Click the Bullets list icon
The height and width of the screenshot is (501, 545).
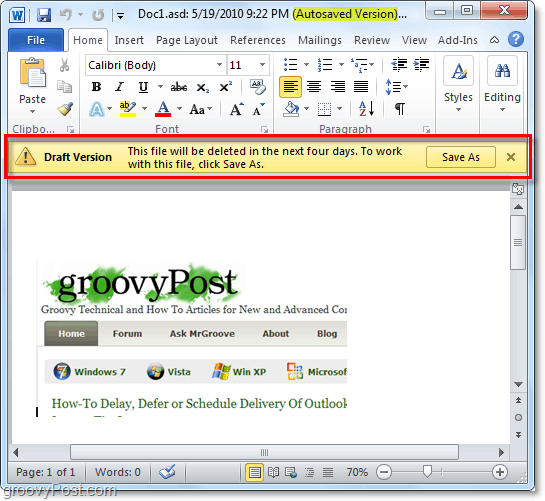tap(291, 64)
